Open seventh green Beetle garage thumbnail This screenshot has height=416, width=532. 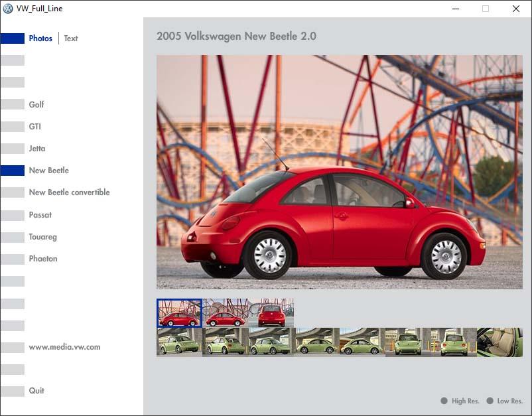(454, 342)
